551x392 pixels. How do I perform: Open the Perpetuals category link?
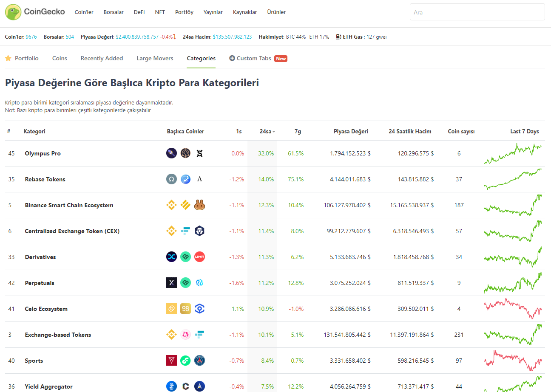click(x=40, y=283)
